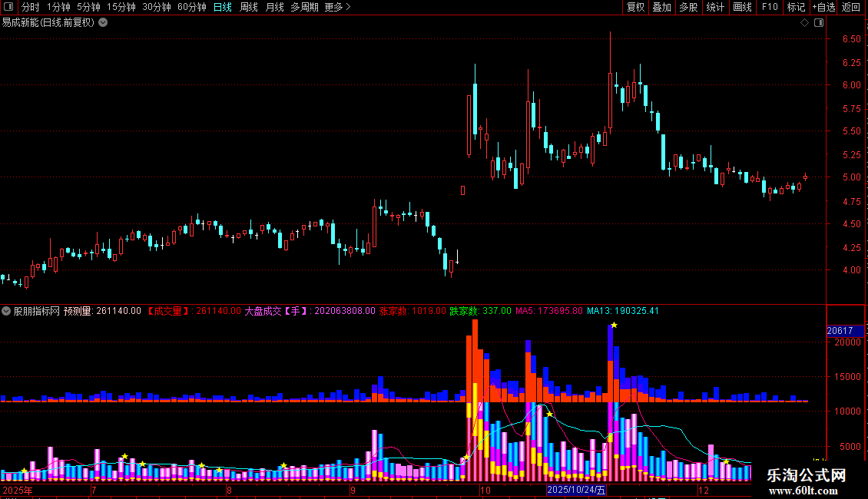Select the 月线 monthly tab
This screenshot has height=499, width=868.
(x=274, y=7)
